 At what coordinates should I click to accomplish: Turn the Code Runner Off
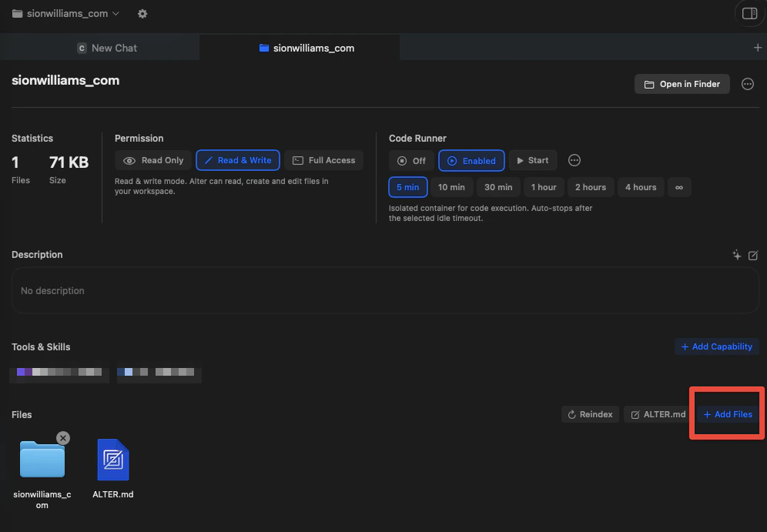pos(411,160)
